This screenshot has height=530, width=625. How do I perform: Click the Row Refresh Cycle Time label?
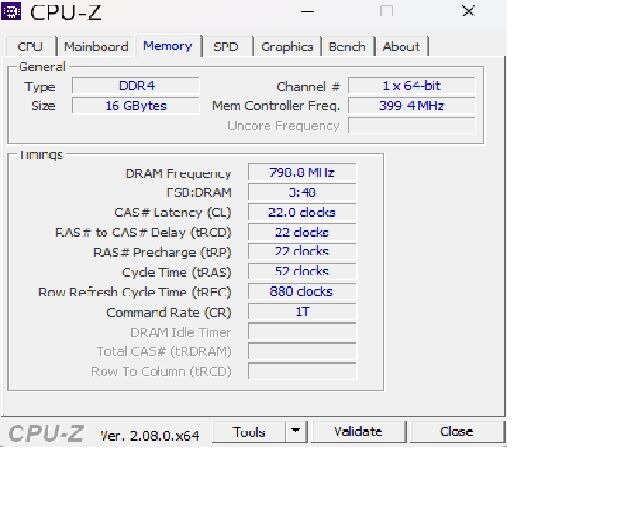134,292
